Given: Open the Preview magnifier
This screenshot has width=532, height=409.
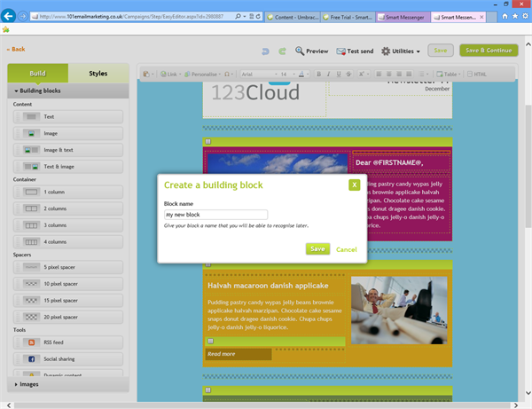Looking at the screenshot, I should point(311,51).
